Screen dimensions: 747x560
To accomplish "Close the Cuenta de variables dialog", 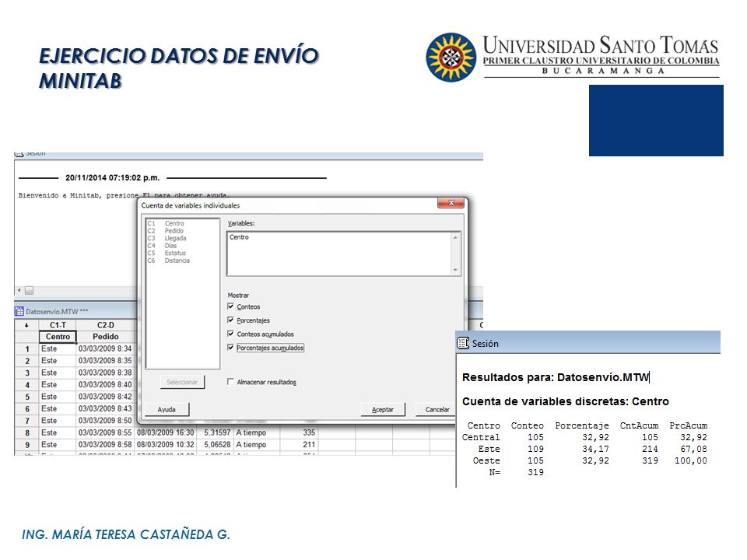I will pos(451,203).
